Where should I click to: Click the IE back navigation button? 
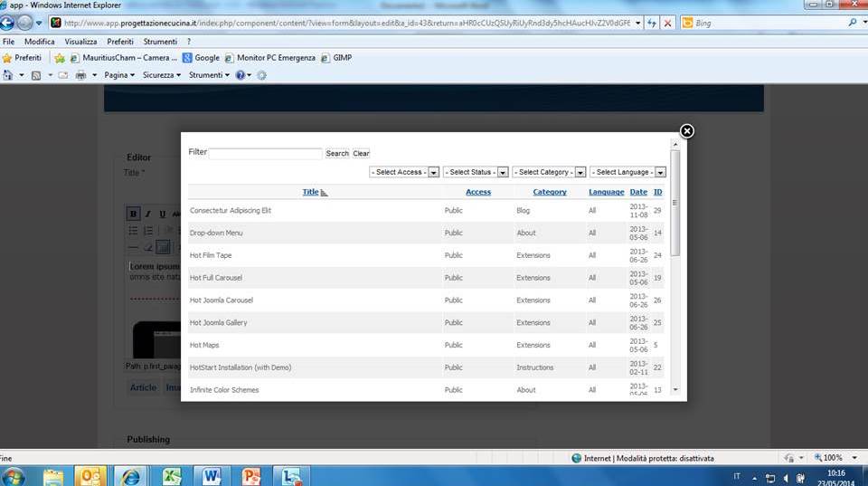click(x=6, y=23)
